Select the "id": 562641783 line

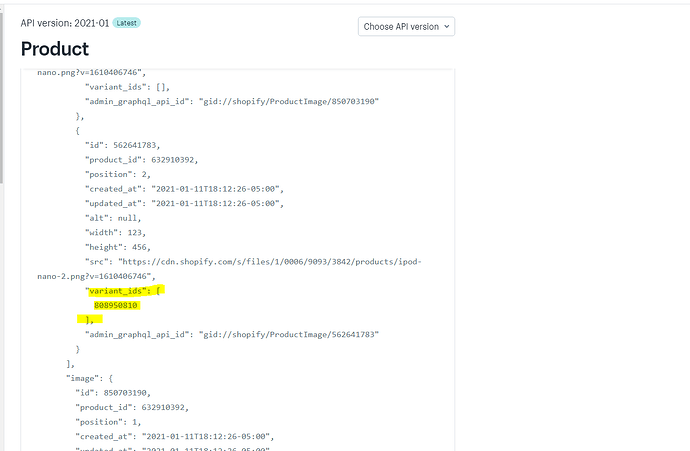123,145
